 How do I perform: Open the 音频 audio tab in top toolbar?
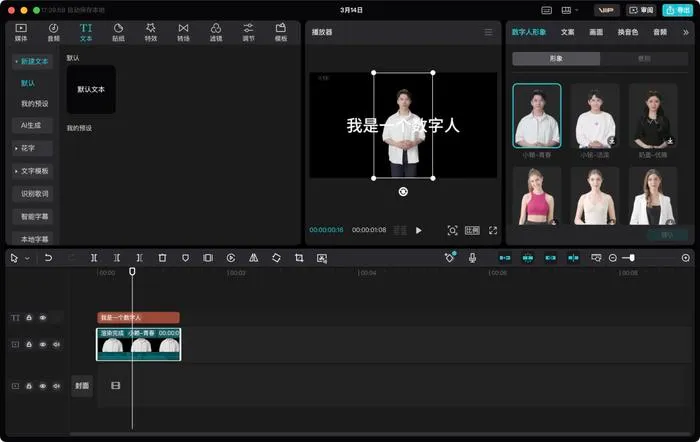coord(53,32)
